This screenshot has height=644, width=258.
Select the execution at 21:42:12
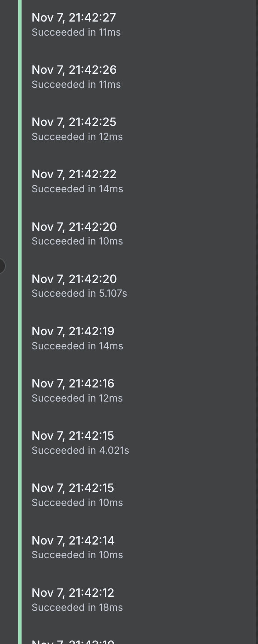click(73, 593)
